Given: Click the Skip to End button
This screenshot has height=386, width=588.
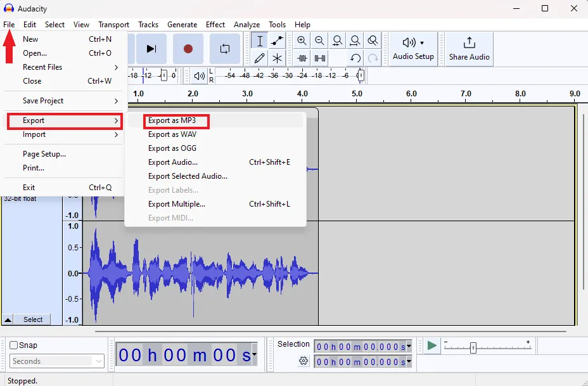Looking at the screenshot, I should tap(151, 49).
